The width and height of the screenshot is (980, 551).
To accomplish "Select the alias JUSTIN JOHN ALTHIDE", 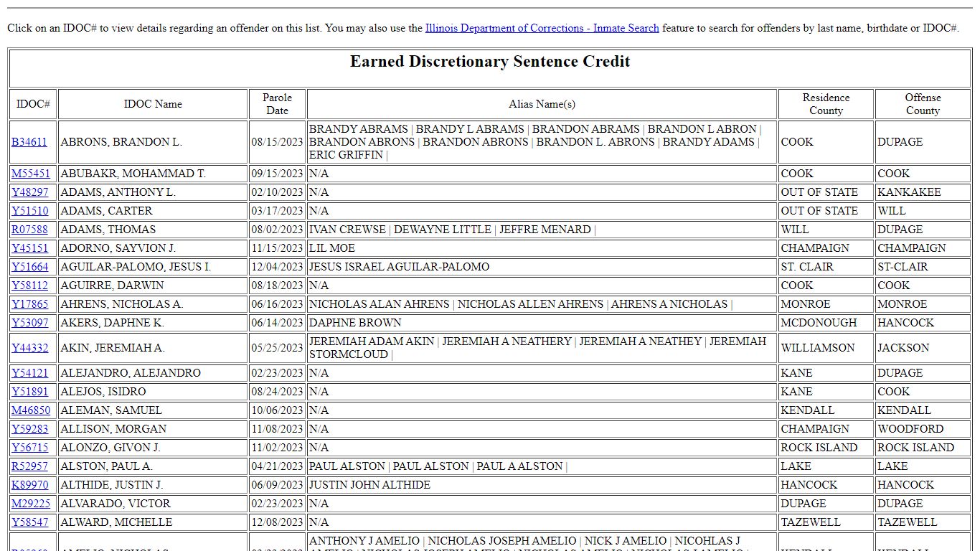I will 369,485.
